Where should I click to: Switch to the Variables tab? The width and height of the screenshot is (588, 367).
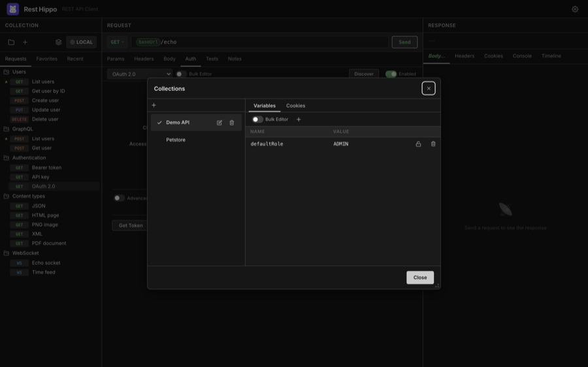tap(265, 106)
